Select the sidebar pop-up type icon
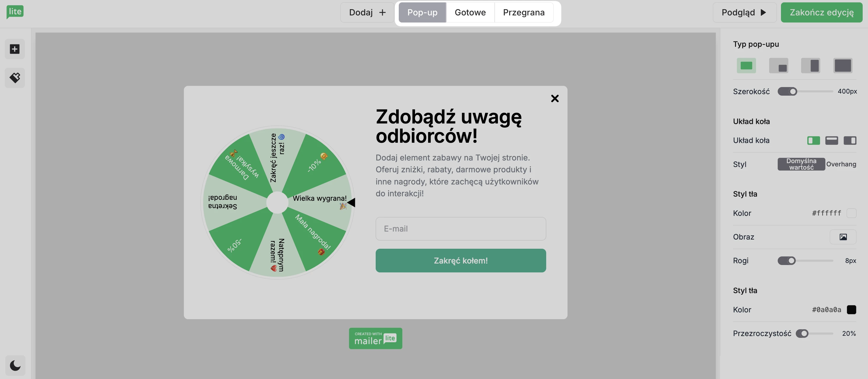 click(x=810, y=65)
